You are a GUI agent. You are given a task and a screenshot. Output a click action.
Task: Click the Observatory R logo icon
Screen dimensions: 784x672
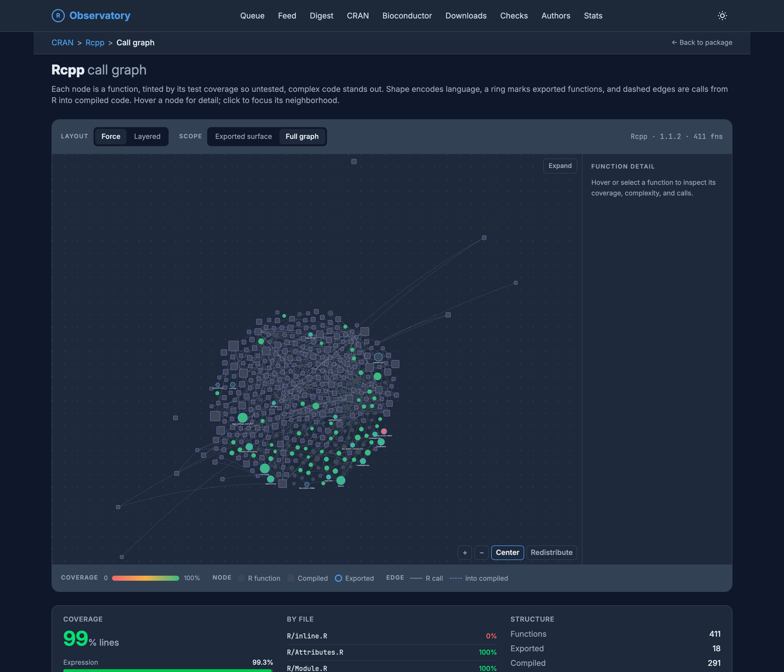click(58, 15)
